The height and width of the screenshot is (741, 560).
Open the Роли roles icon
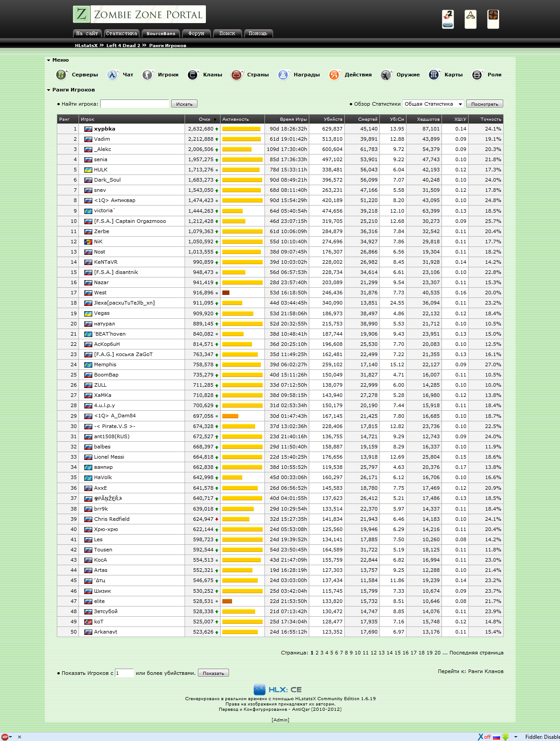[477, 75]
